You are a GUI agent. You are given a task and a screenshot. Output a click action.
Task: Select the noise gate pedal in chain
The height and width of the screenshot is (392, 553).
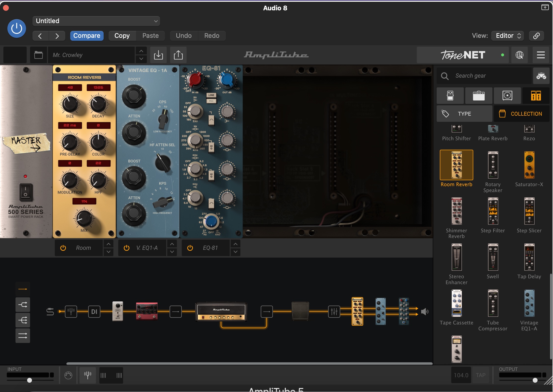coord(118,311)
